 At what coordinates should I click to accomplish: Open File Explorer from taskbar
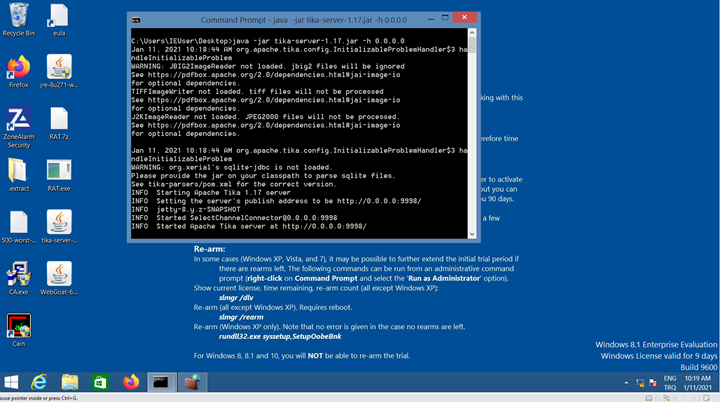[70, 382]
